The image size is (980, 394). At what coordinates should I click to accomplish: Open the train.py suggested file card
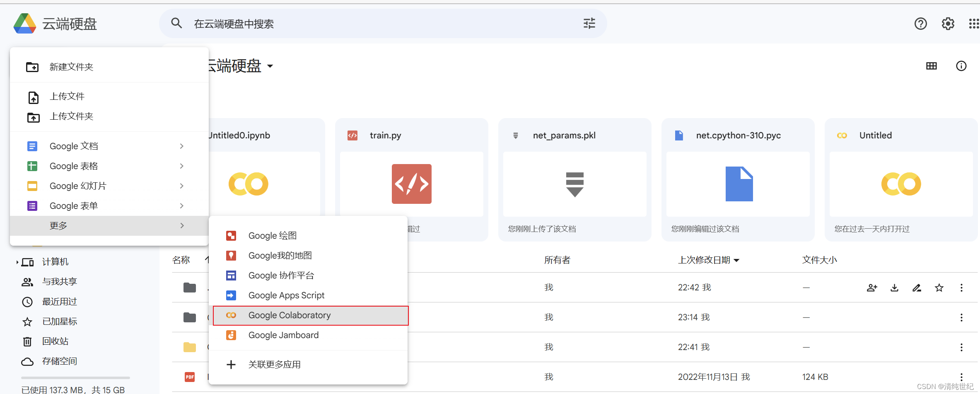pyautogui.click(x=411, y=180)
